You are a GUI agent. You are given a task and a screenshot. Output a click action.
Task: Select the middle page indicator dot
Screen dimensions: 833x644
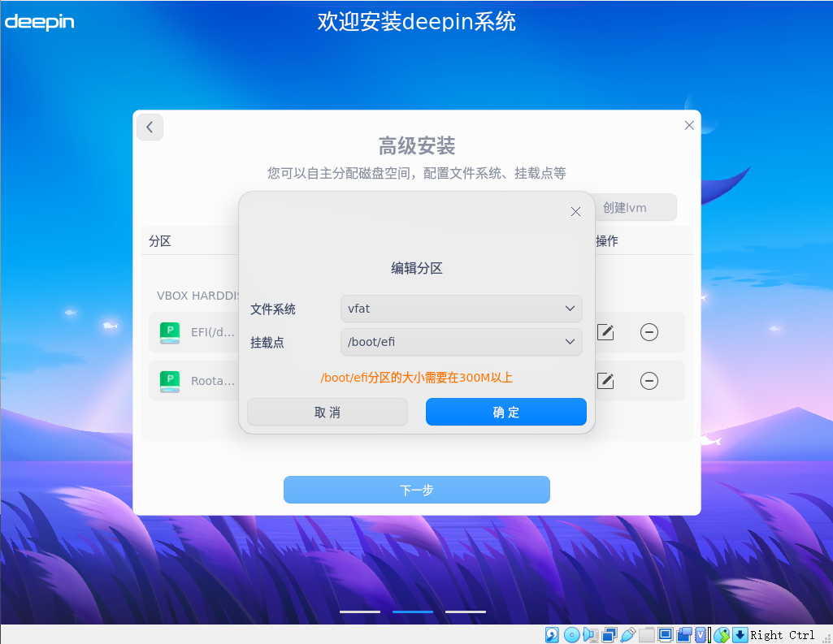[412, 612]
